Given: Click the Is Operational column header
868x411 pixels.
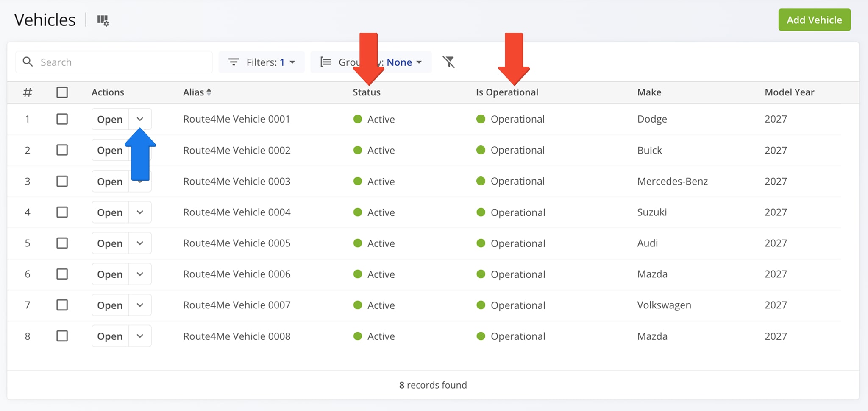Looking at the screenshot, I should (x=507, y=92).
